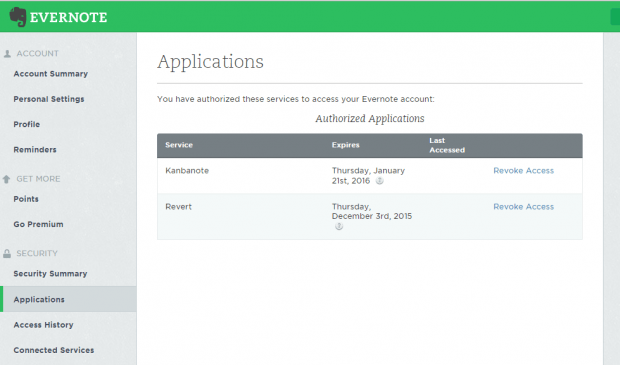This screenshot has height=365, width=620.
Task: Click the help icon beside Kanbanote expiry date
Action: [x=379, y=181]
